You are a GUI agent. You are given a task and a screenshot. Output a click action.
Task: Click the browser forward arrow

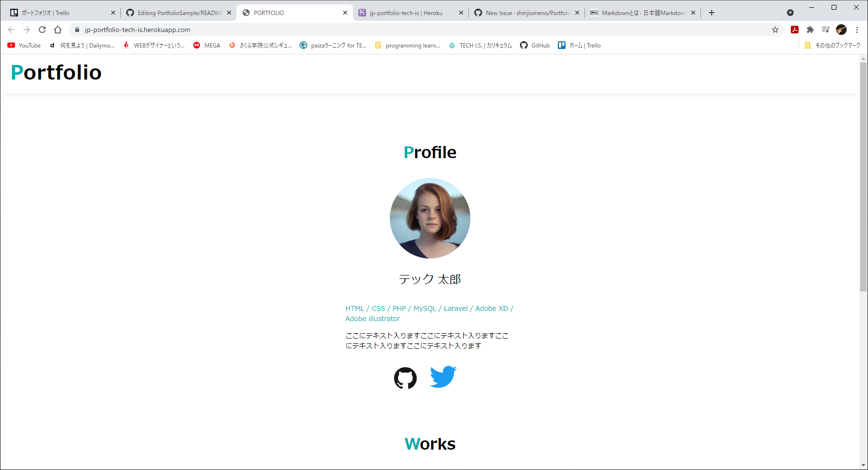point(27,30)
